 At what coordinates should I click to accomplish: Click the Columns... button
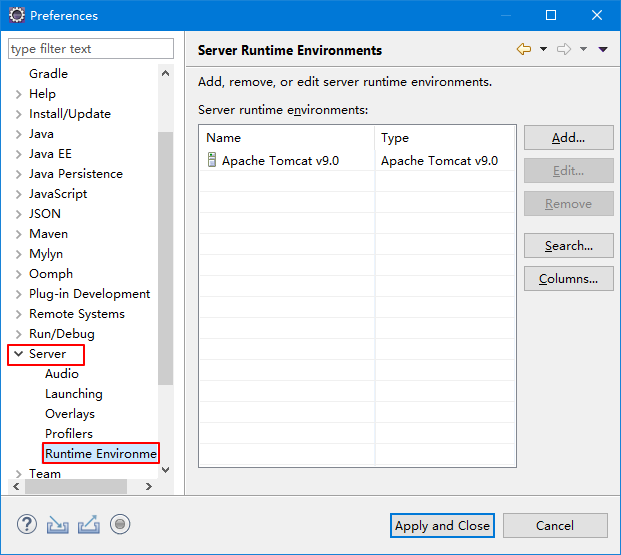(x=569, y=278)
